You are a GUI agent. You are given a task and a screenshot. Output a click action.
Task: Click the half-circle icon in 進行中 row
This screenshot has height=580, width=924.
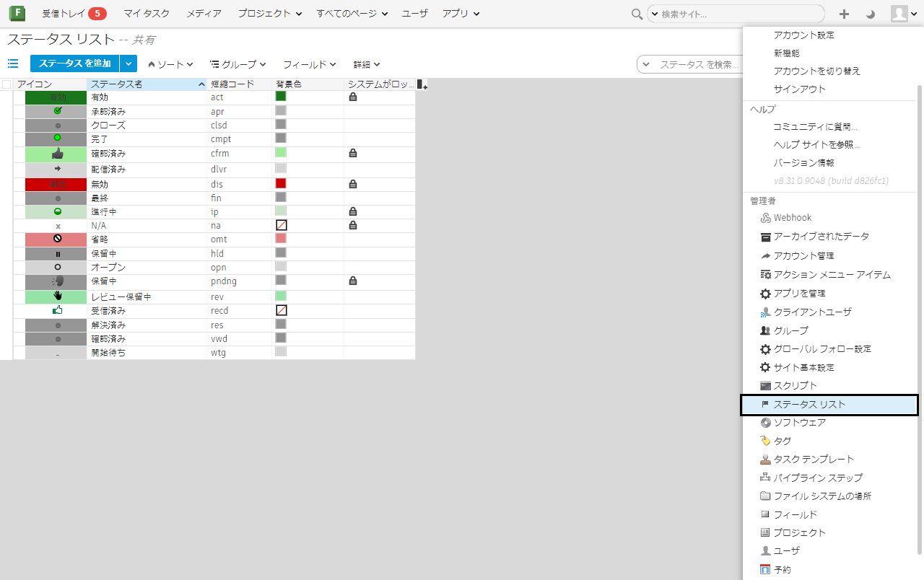[58, 211]
